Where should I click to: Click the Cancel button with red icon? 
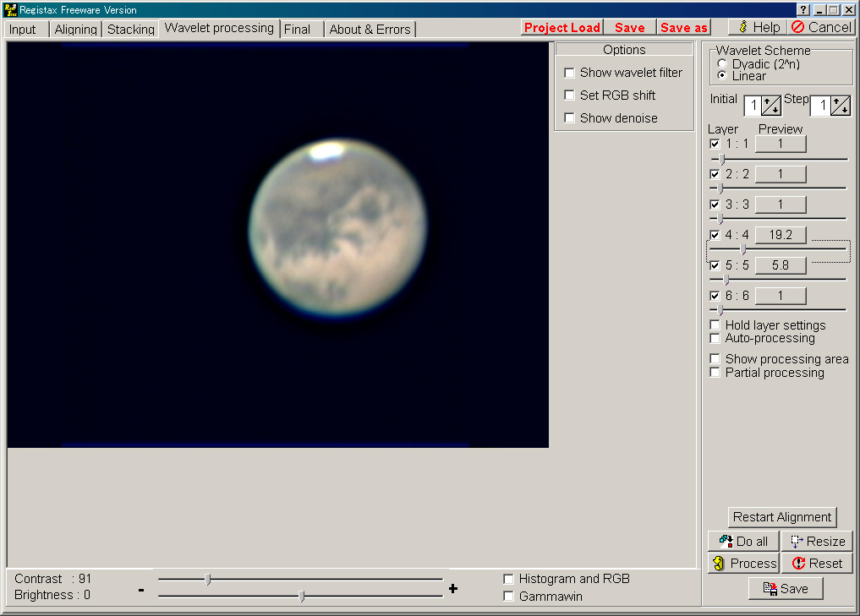point(821,27)
